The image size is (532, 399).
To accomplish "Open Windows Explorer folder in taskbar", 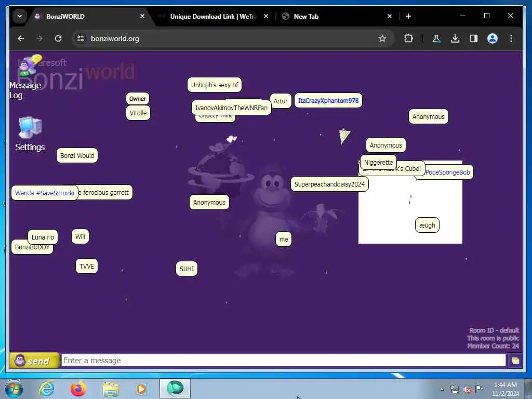I will point(111,390).
